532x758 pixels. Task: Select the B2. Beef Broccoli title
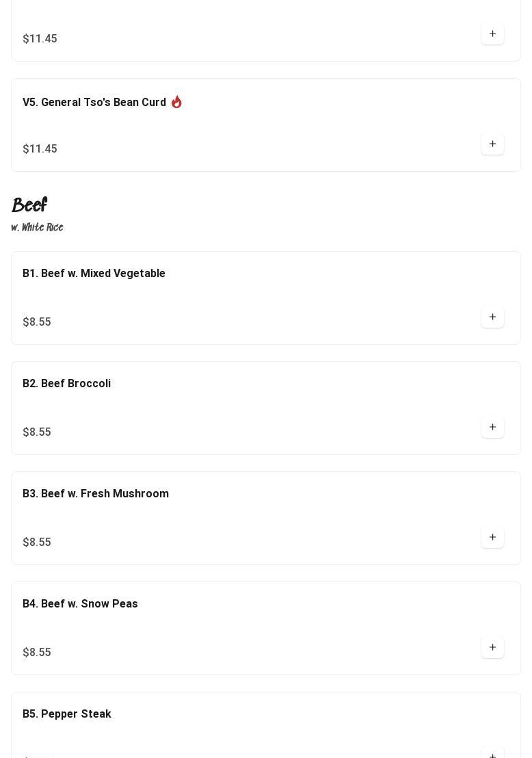pyautogui.click(x=66, y=384)
